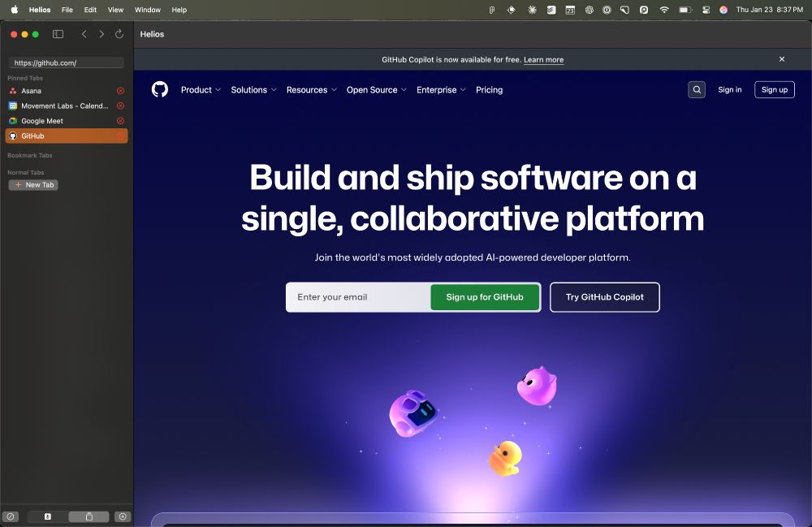Open 1Password from the menu bar
812x527 pixels.
(x=607, y=10)
